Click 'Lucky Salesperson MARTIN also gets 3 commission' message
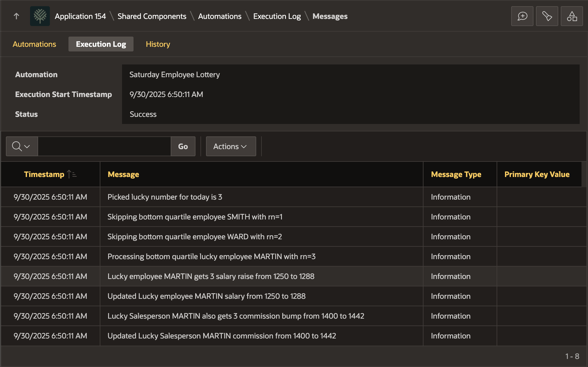 click(236, 316)
